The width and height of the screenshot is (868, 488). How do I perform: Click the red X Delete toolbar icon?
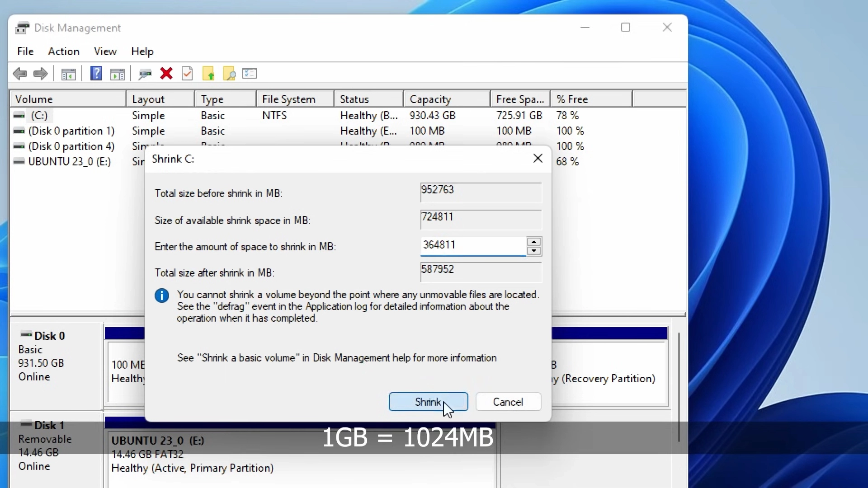click(x=166, y=74)
